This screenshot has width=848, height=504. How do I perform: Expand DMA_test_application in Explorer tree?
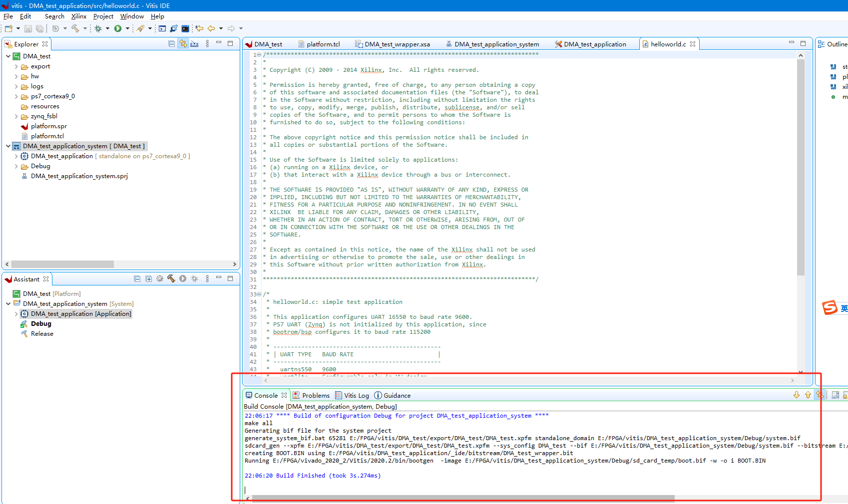[x=16, y=156]
